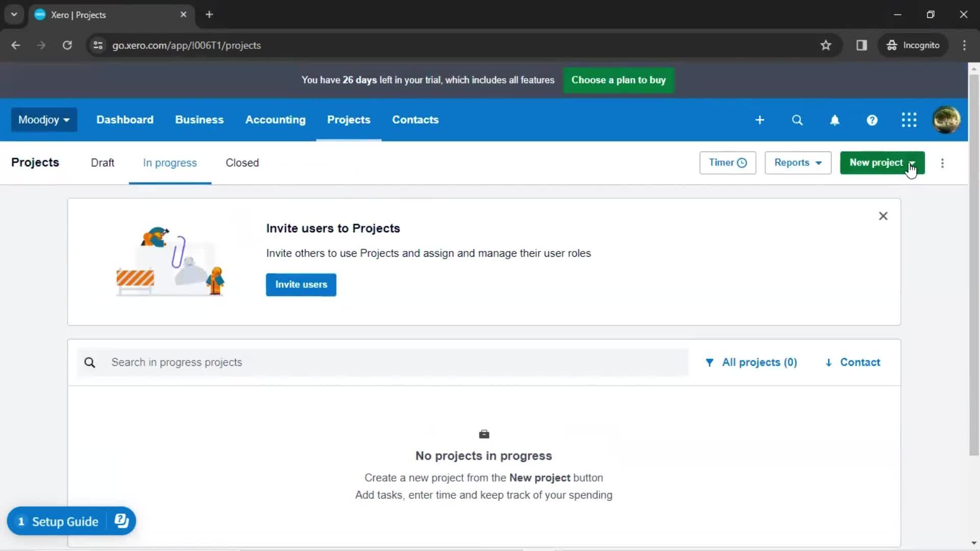Go to Dashboard menu
The image size is (980, 551).
125,120
